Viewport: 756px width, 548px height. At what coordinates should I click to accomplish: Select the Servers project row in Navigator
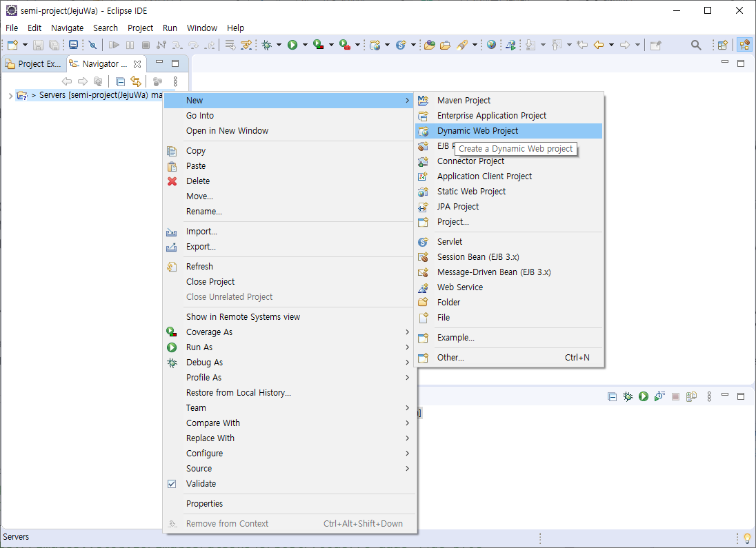pyautogui.click(x=89, y=95)
